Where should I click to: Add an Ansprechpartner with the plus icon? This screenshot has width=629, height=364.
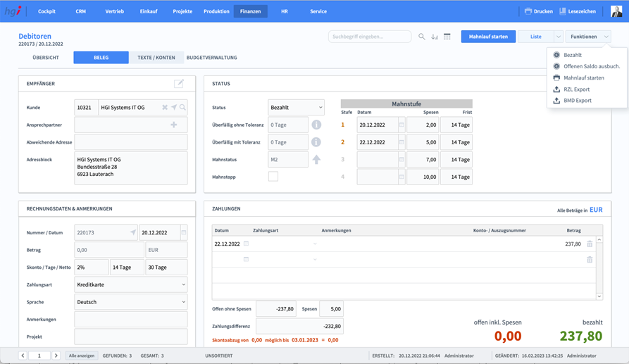(x=174, y=125)
